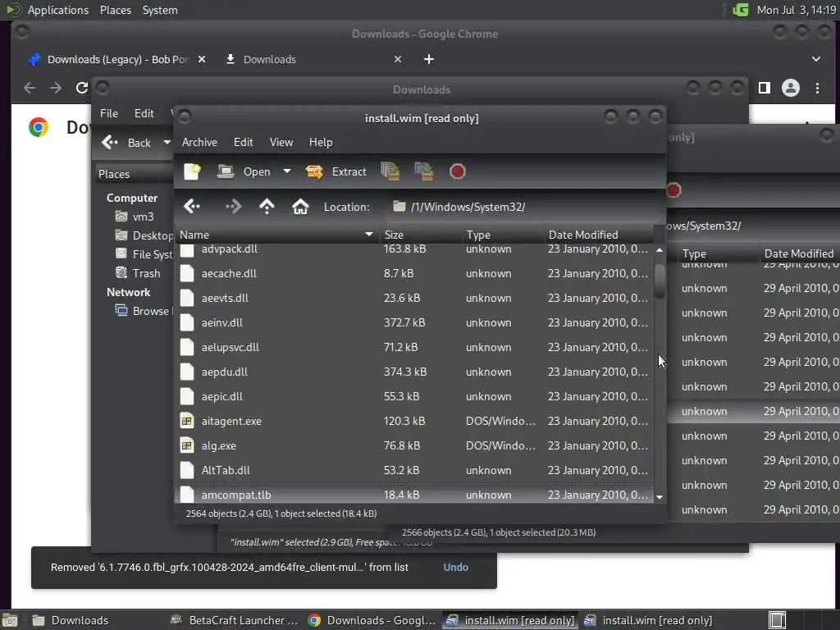Sort by Type column in front window
Image resolution: width=840 pixels, height=630 pixels.
tap(503, 235)
